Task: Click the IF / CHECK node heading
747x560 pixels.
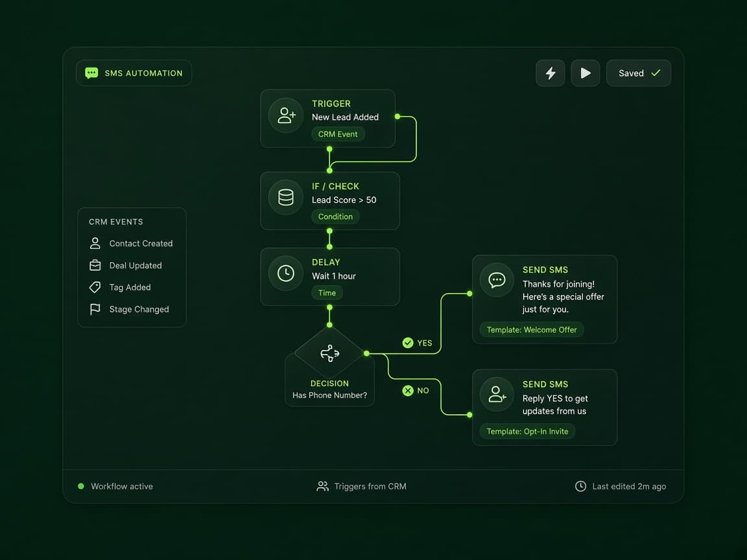Action: pyautogui.click(x=335, y=186)
